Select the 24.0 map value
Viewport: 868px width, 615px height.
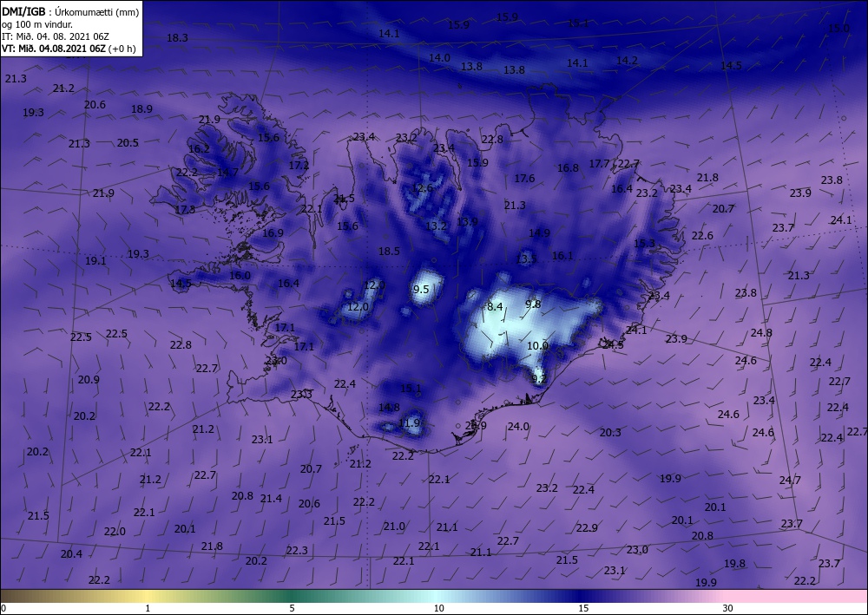518,427
